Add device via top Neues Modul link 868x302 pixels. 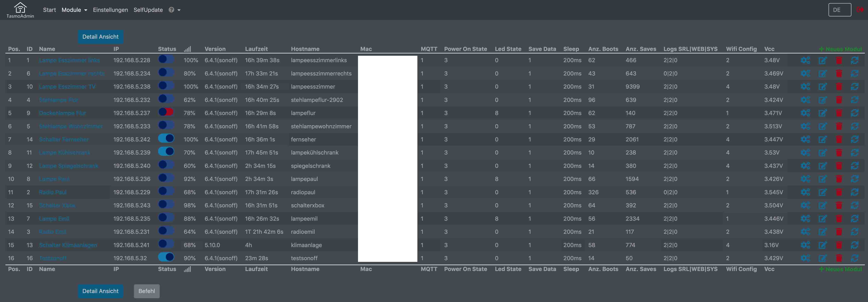coord(840,49)
